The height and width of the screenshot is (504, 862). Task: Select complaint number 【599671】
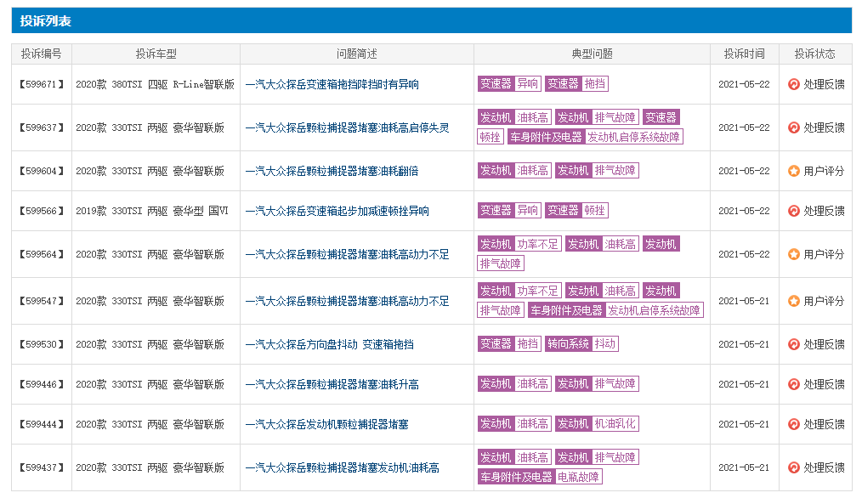(x=42, y=84)
